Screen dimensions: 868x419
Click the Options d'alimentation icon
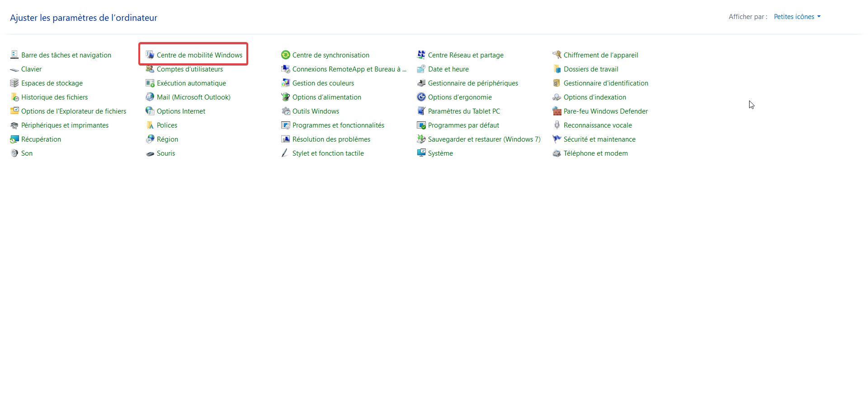(x=286, y=97)
